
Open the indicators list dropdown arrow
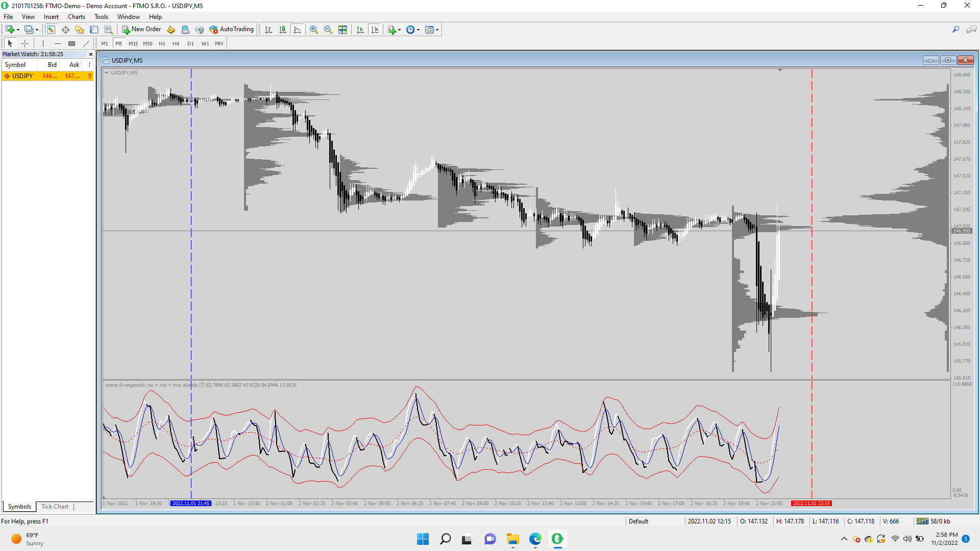tap(399, 30)
